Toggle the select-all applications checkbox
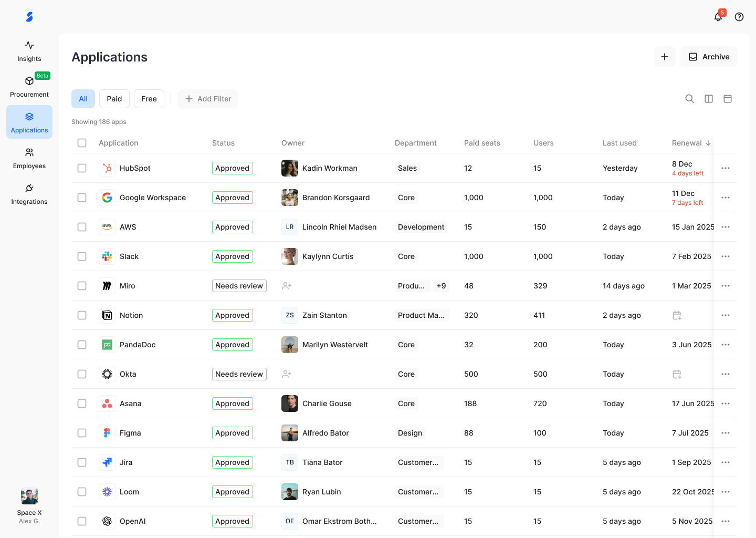 [82, 143]
